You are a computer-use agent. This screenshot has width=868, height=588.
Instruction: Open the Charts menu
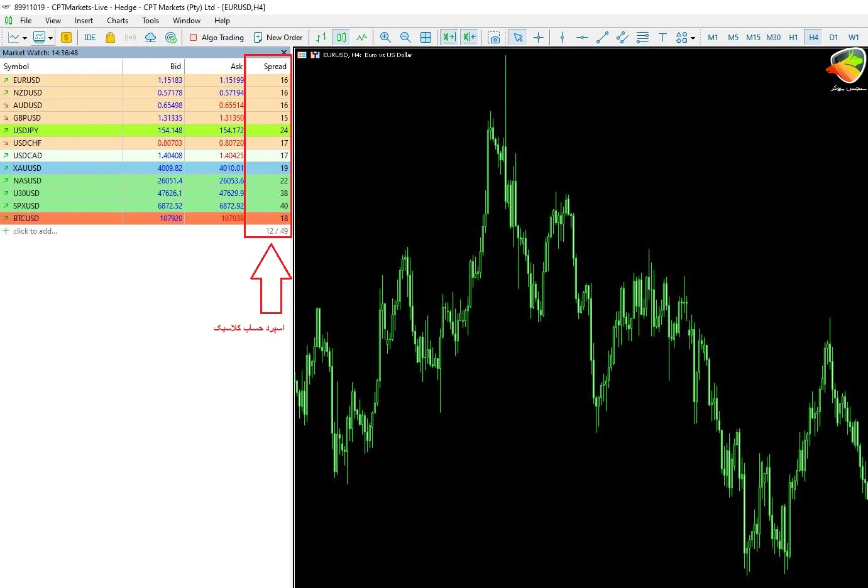pyautogui.click(x=118, y=21)
